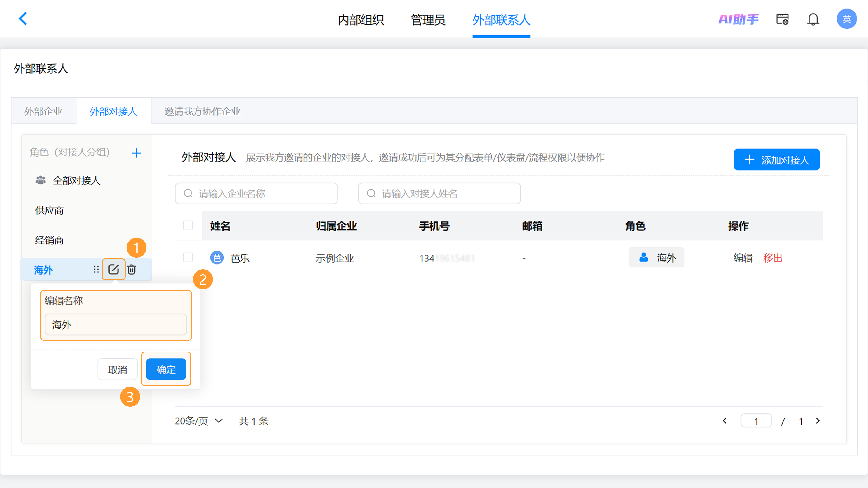Toggle the select-all checkbox in table header
Screen dimensions: 868x488
[188, 225]
